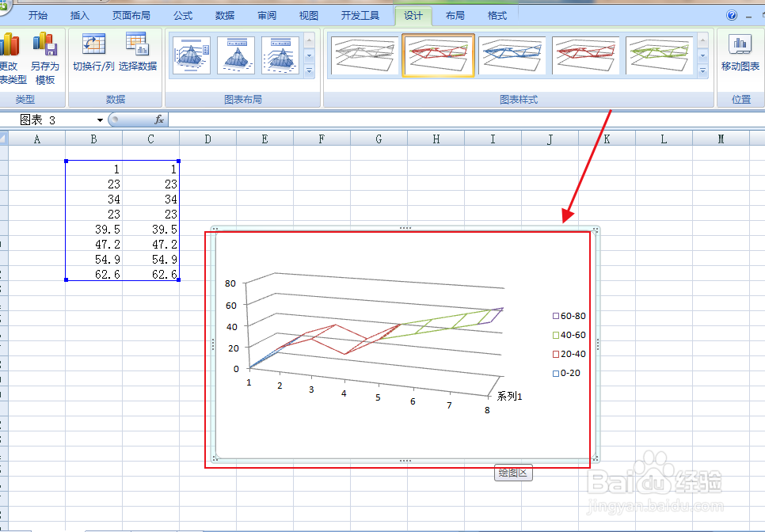Apply the third chart layout thumbnail
The image size is (765, 532).
tap(280, 55)
